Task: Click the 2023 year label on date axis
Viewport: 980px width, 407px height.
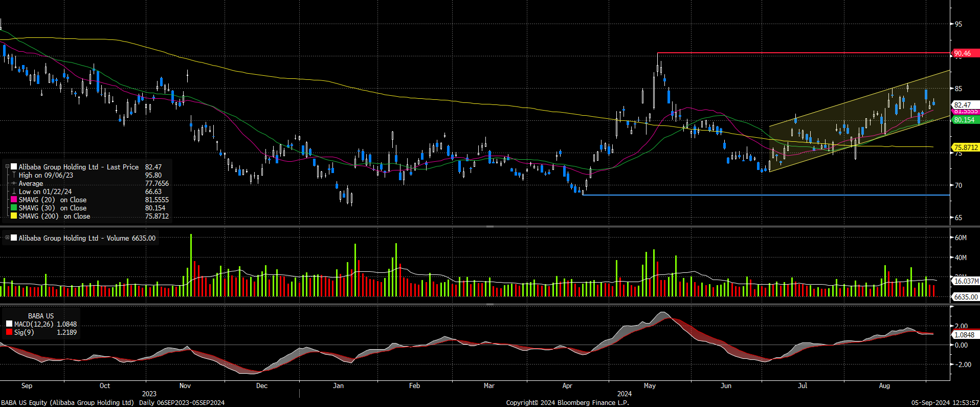Action: 149,394
